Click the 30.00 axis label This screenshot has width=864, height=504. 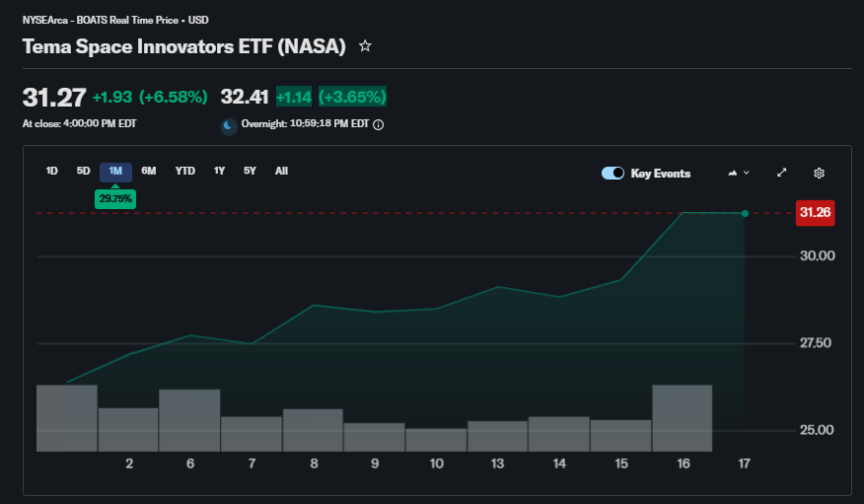click(818, 255)
